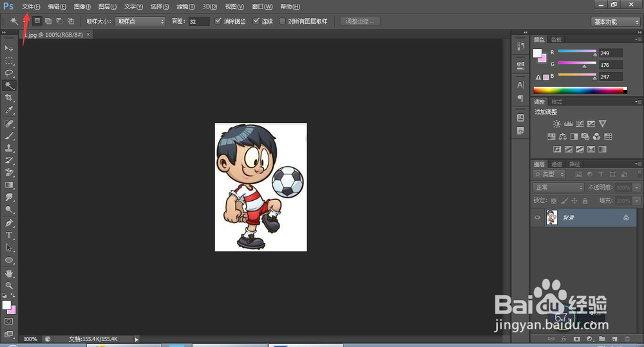Viewport: 644px width, 347px height.
Task: Toggle 连续 contiguous checkbox
Action: (256, 21)
